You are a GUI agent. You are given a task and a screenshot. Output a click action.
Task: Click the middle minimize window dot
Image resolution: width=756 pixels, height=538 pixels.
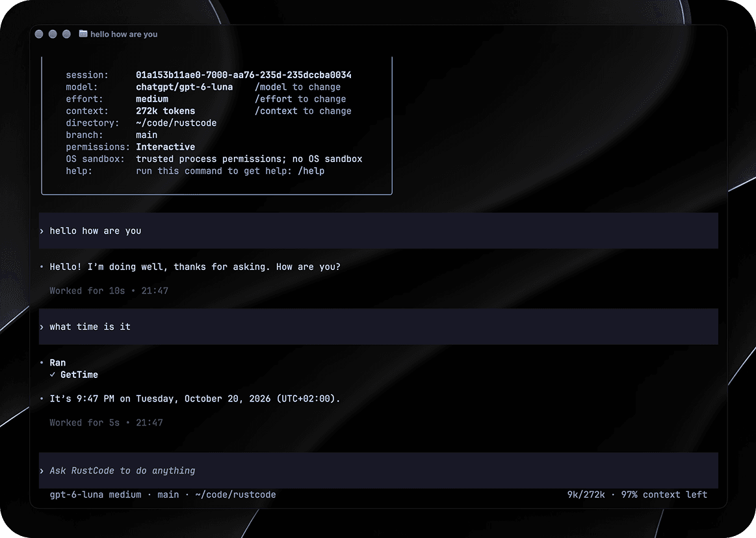(53, 34)
